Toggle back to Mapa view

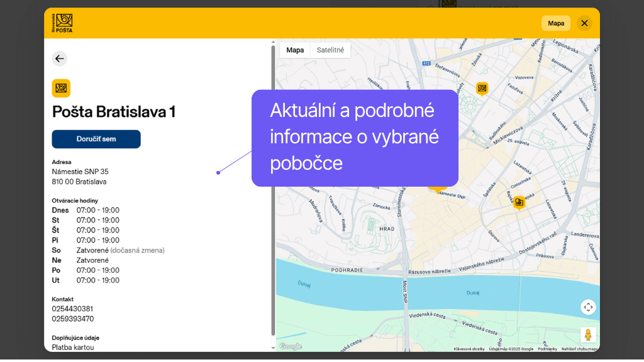point(295,50)
